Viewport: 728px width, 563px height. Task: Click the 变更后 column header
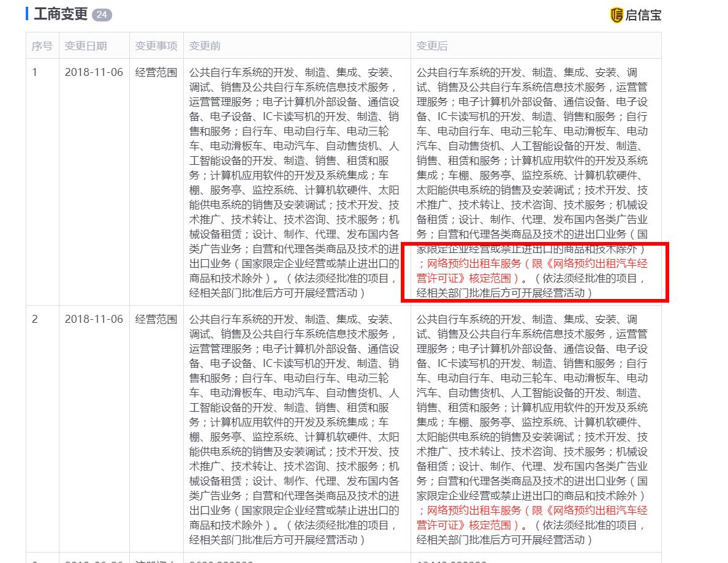click(x=432, y=46)
